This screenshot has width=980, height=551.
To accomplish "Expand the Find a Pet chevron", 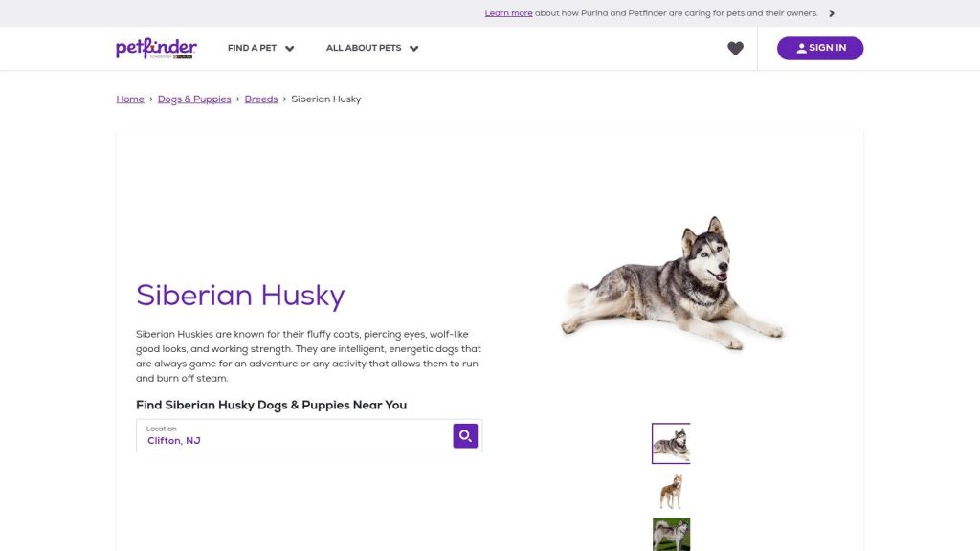I will [289, 48].
